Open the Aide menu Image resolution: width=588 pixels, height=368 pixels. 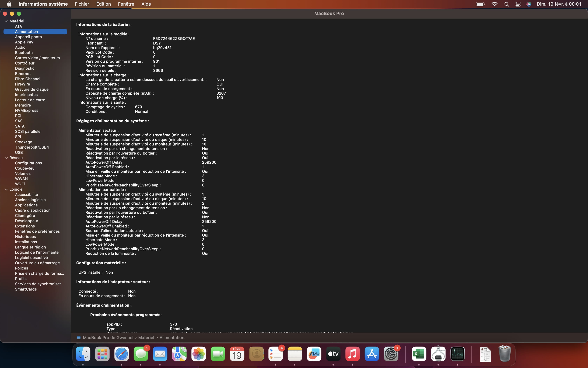tap(146, 4)
